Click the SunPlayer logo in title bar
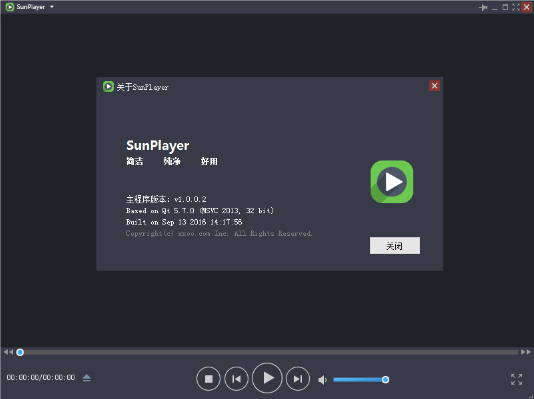Viewport: 534px width, 399px height. (x=10, y=7)
